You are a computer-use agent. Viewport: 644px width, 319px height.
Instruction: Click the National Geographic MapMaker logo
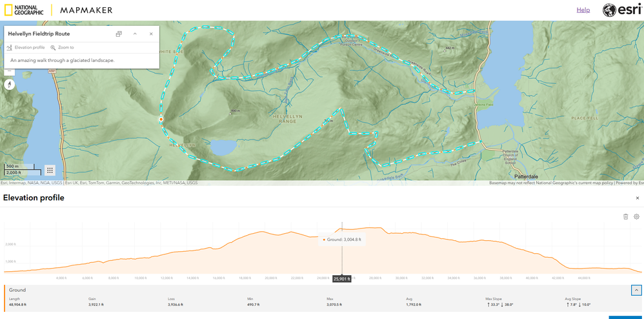(58, 10)
